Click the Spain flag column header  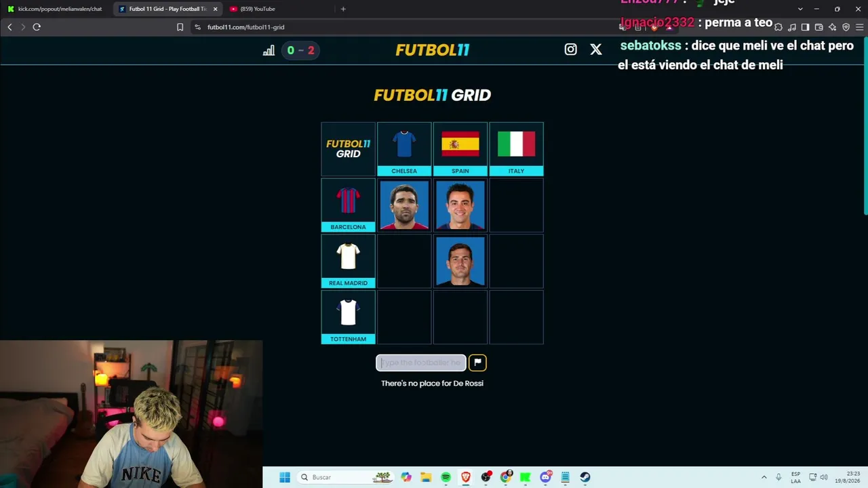[x=460, y=149]
